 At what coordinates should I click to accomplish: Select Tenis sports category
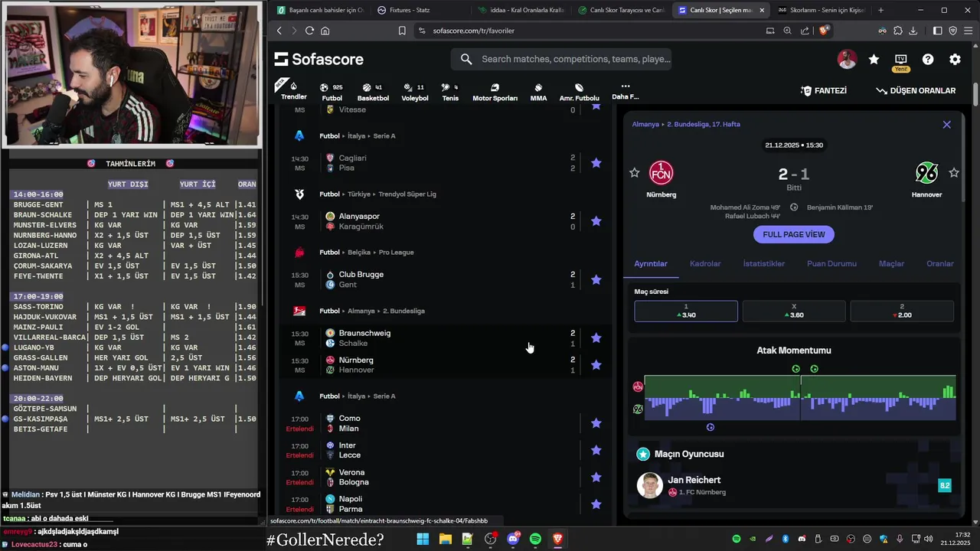[x=450, y=92]
